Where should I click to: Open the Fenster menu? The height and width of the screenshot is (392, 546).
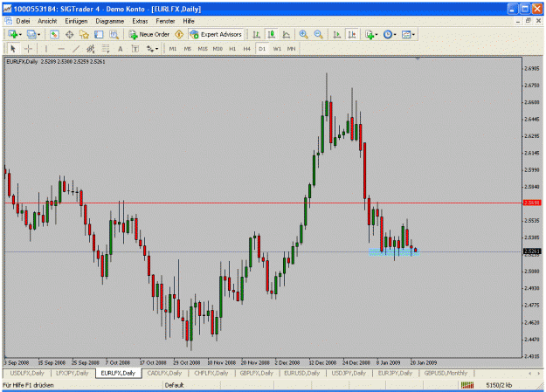tap(165, 21)
